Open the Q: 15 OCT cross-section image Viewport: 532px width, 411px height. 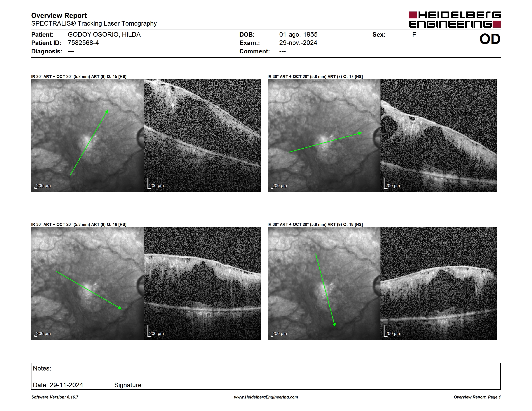pyautogui.click(x=203, y=136)
